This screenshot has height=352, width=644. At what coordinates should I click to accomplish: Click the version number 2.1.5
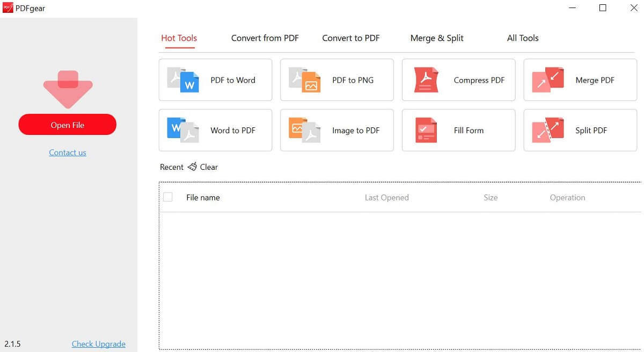tap(12, 344)
